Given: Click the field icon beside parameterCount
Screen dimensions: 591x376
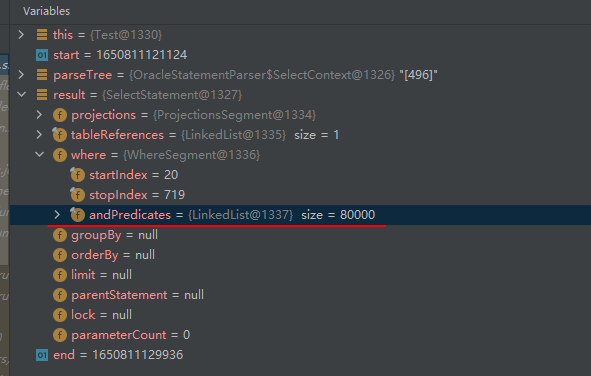Looking at the screenshot, I should coord(60,335).
